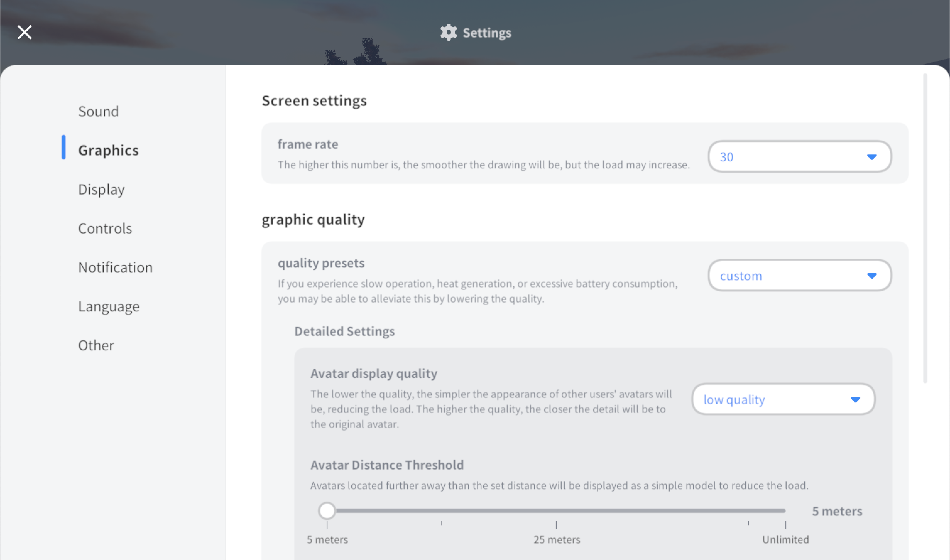The height and width of the screenshot is (560, 950).
Task: Click the Settings gear icon in the header
Action: click(x=448, y=32)
